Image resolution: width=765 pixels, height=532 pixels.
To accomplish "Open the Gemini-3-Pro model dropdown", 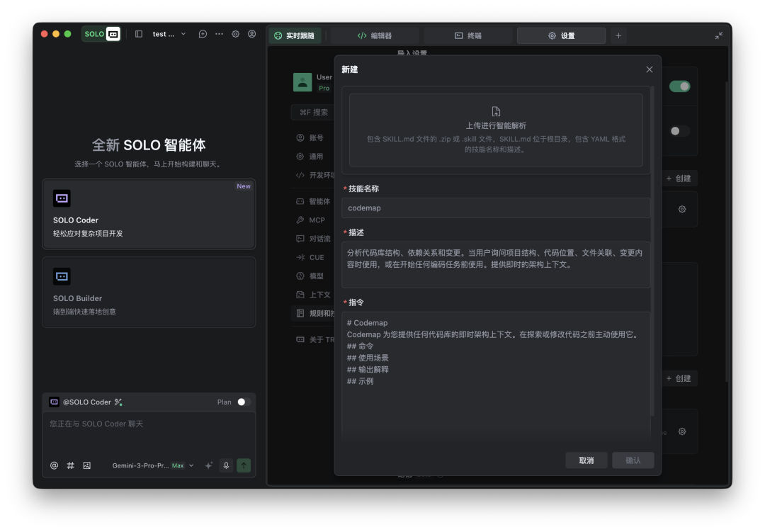I will point(152,465).
